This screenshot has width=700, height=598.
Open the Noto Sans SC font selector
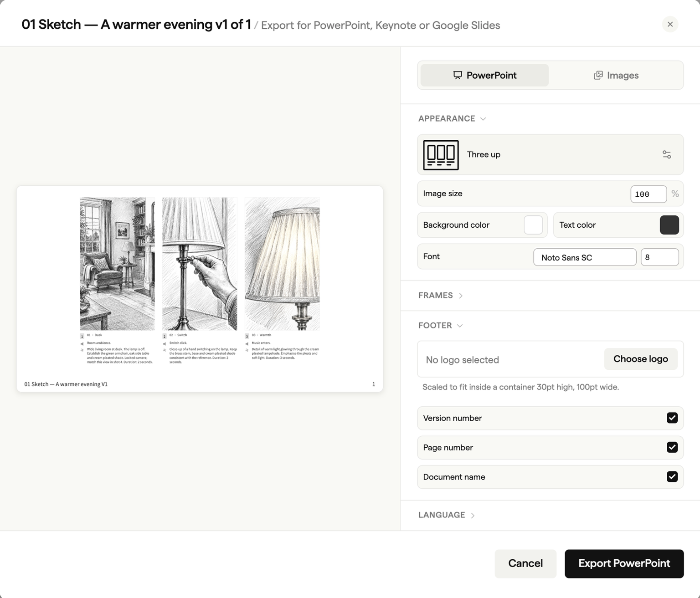585,257
